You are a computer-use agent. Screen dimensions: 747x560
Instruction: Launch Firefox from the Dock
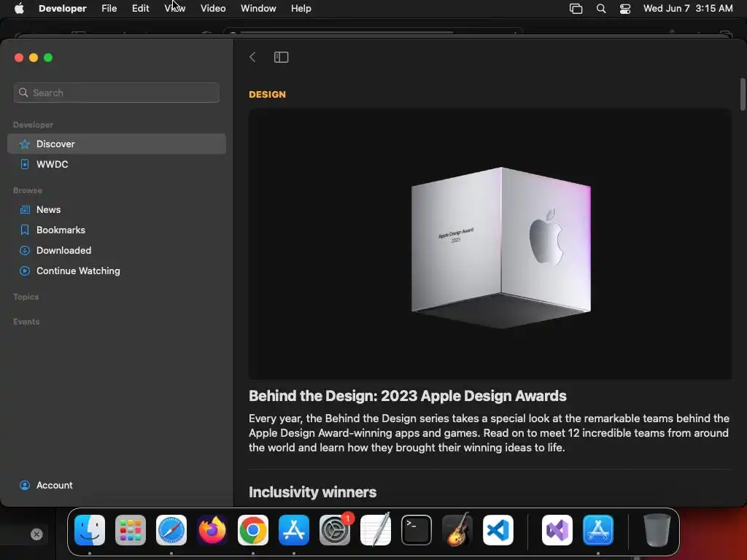pos(212,530)
